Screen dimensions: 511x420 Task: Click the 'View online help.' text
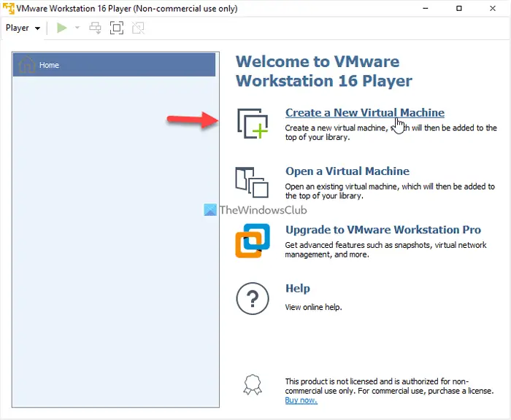[313, 307]
